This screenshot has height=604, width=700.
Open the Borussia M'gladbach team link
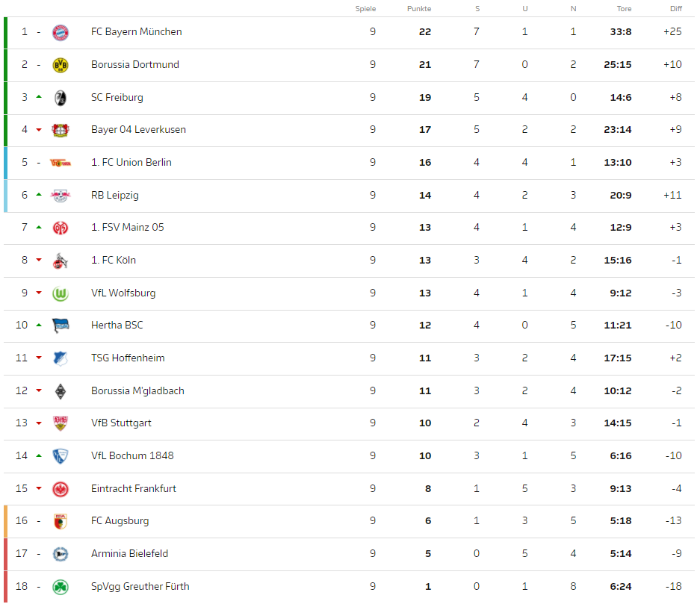[137, 390]
